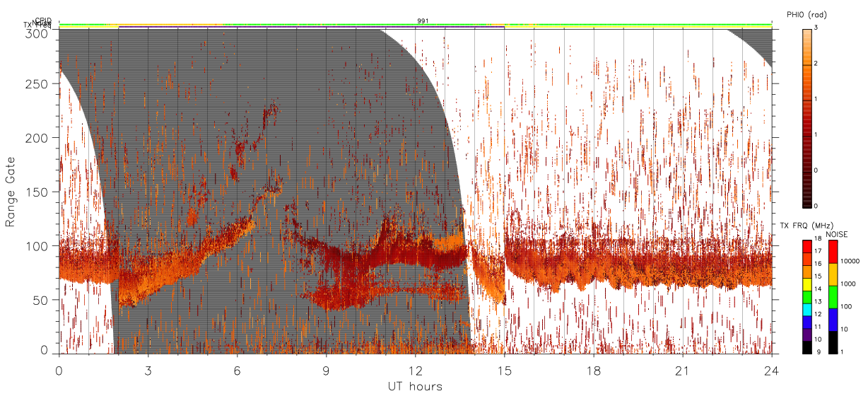Viewport: 868px width, 401px height.
Task: Click the TX FRQ legend label '13'
Action: [818, 302]
